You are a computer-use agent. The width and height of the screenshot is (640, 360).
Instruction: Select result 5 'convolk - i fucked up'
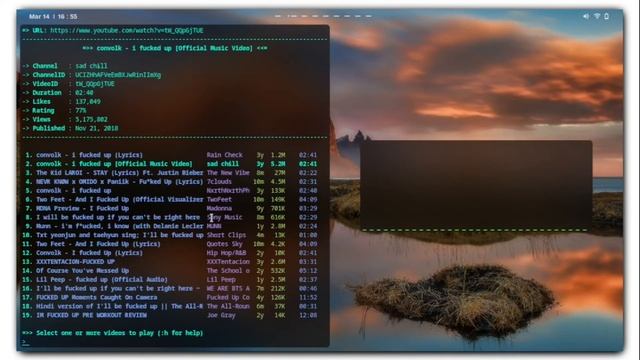point(73,191)
